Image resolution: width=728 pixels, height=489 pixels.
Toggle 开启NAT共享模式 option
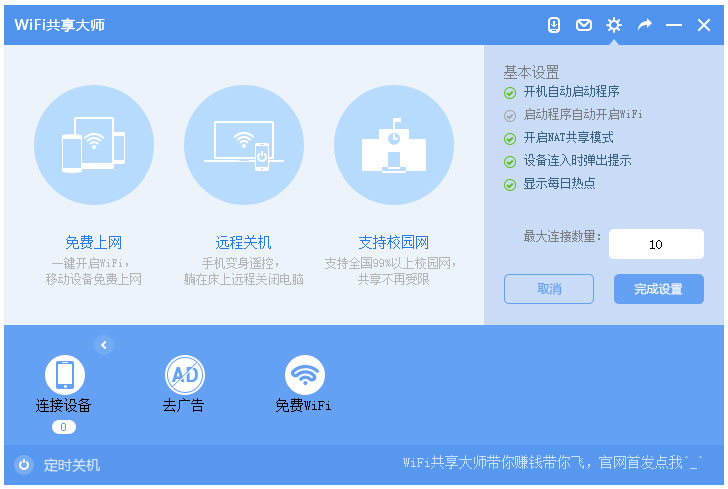coord(559,138)
